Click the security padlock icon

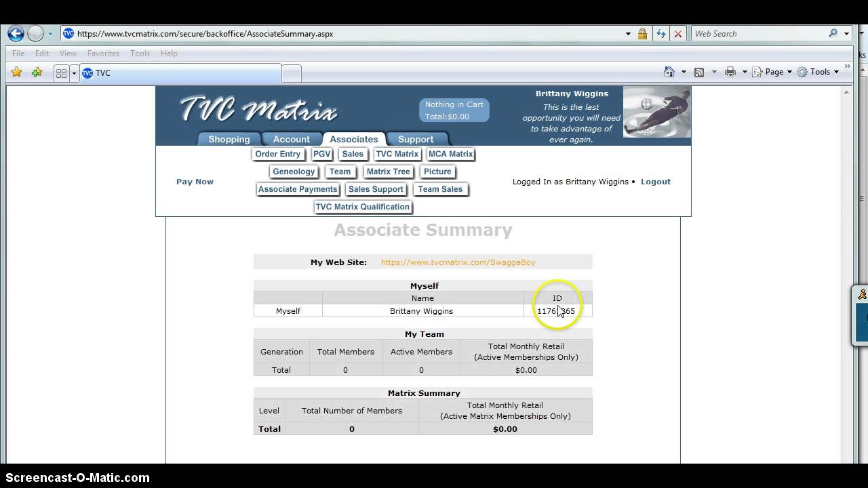pos(642,33)
